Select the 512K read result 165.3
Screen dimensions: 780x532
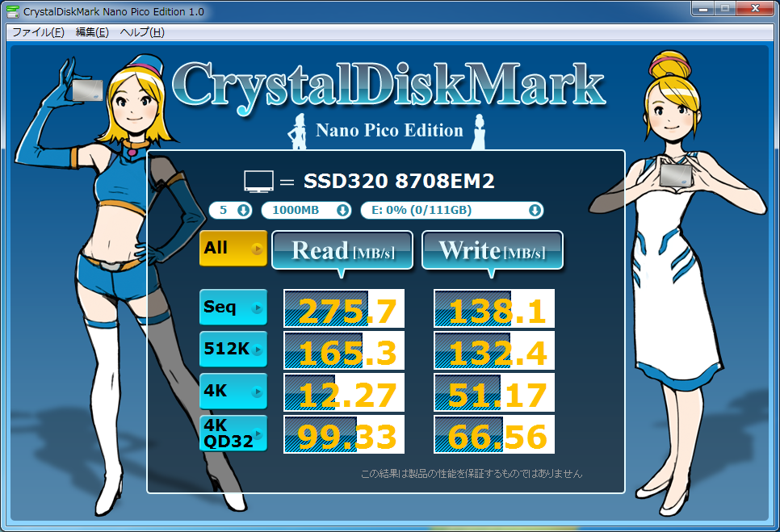pos(344,350)
